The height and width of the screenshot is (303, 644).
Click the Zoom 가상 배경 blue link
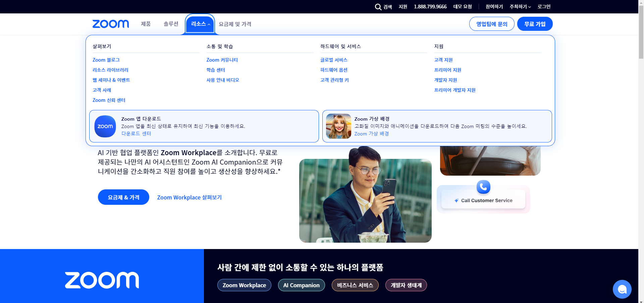click(372, 134)
